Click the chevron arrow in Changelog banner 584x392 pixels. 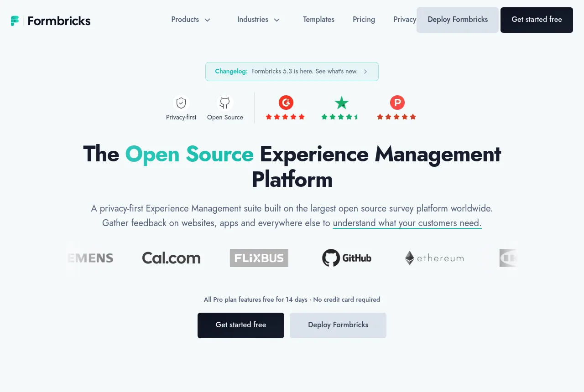[x=365, y=72]
